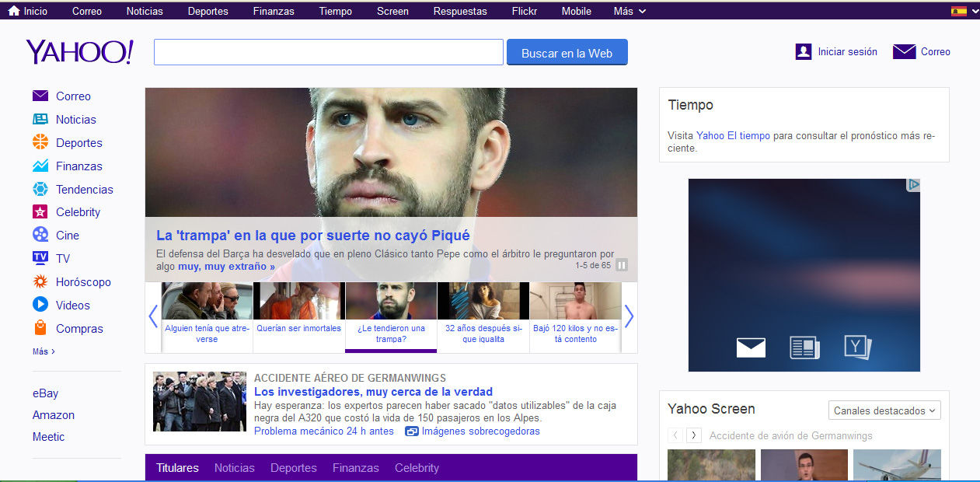Screen dimensions: 980x482
Task: Click the sidebar Correo envelope icon
Action: (x=40, y=96)
